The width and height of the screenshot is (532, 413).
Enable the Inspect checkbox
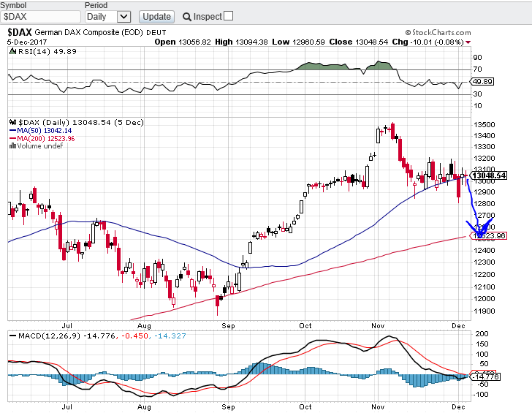pyautogui.click(x=229, y=16)
